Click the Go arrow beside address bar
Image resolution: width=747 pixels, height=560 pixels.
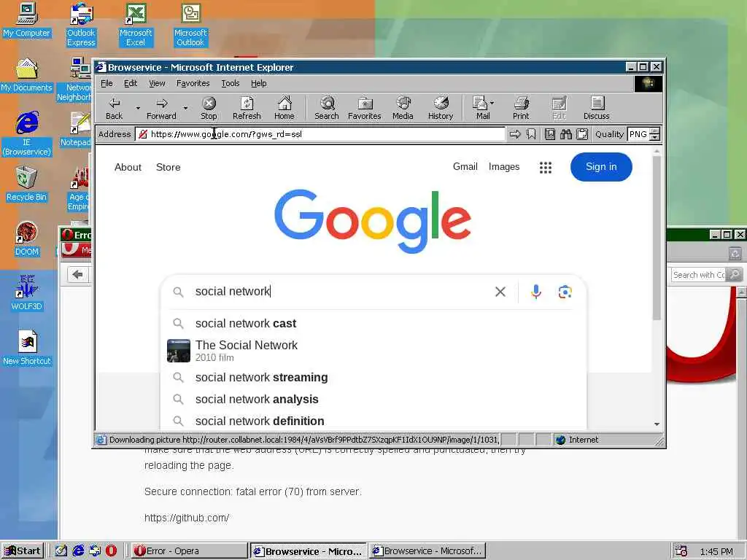click(515, 134)
